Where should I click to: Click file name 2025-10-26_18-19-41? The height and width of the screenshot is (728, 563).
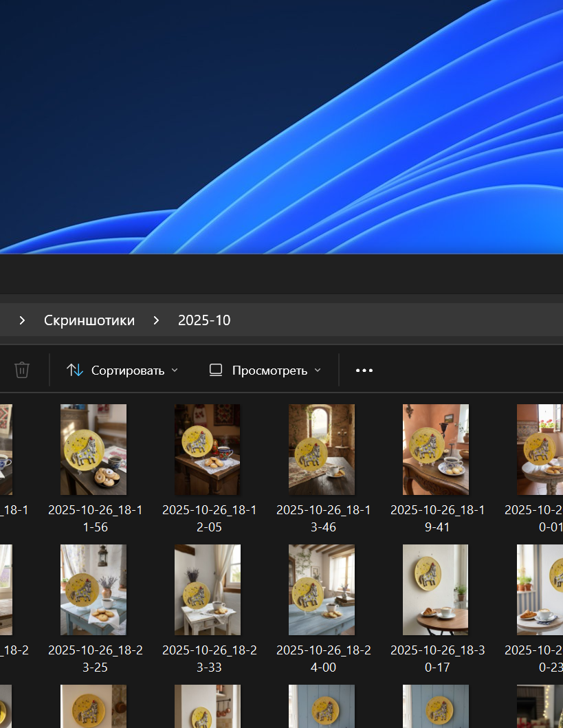438,518
